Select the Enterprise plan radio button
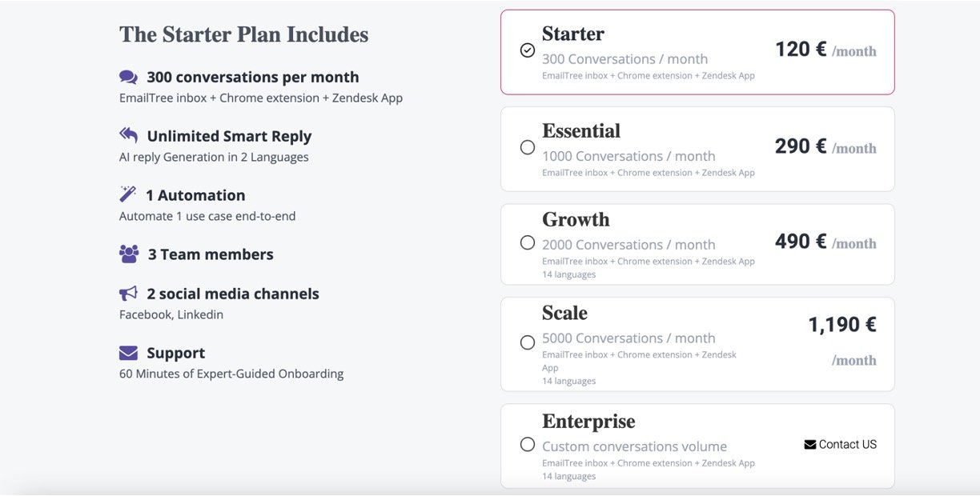The width and height of the screenshot is (980, 496). coord(527,444)
